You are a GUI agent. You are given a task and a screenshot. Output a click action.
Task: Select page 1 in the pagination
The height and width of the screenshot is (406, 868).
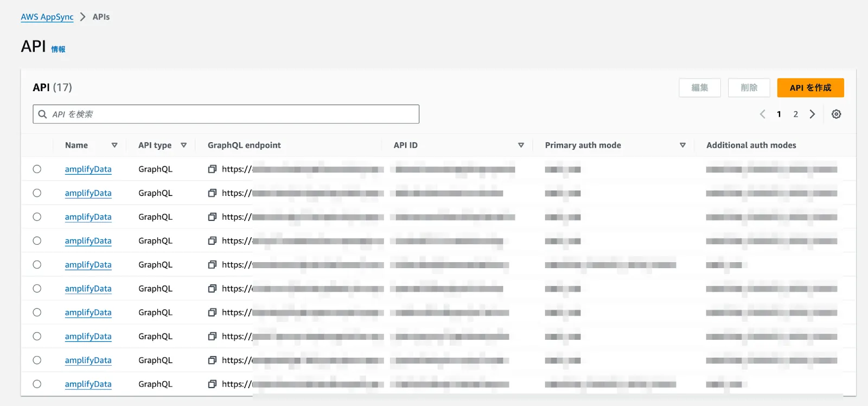pyautogui.click(x=779, y=114)
